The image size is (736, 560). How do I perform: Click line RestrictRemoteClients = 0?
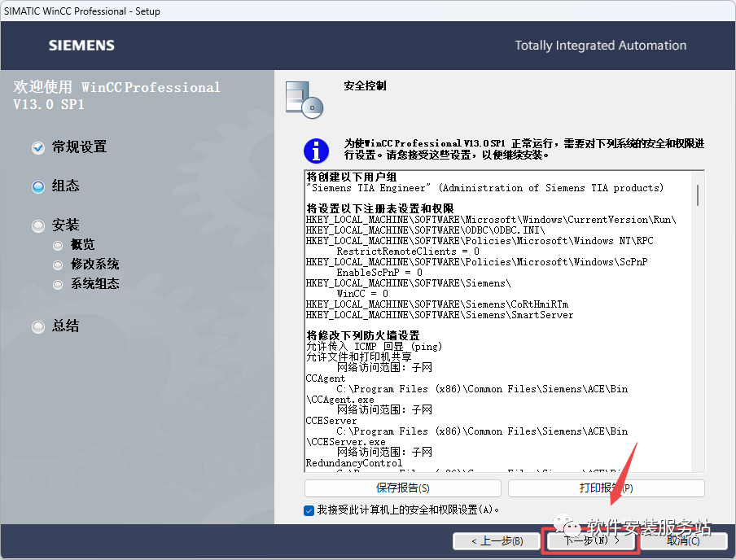pos(408,252)
